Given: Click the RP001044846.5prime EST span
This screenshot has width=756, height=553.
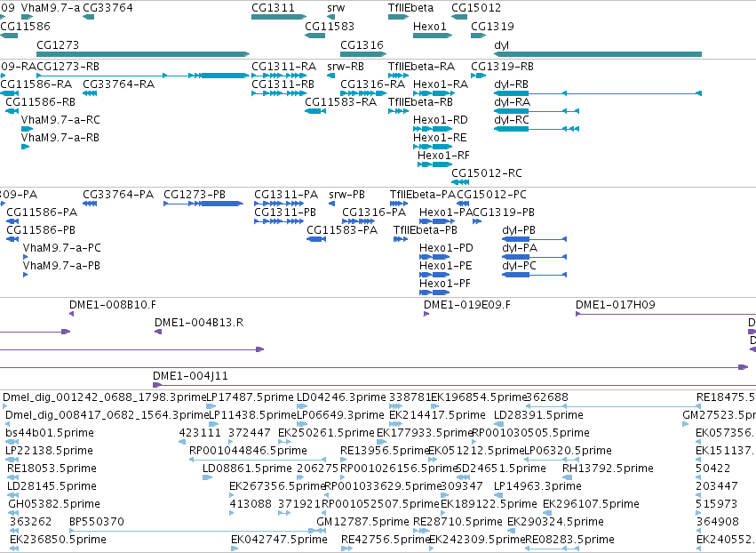Looking at the screenshot, I should coord(258,460).
